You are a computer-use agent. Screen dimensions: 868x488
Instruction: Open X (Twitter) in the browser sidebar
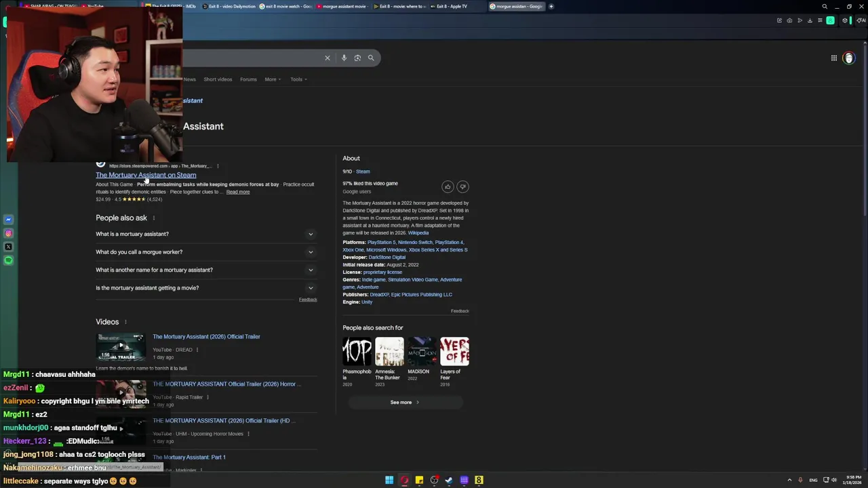point(9,247)
